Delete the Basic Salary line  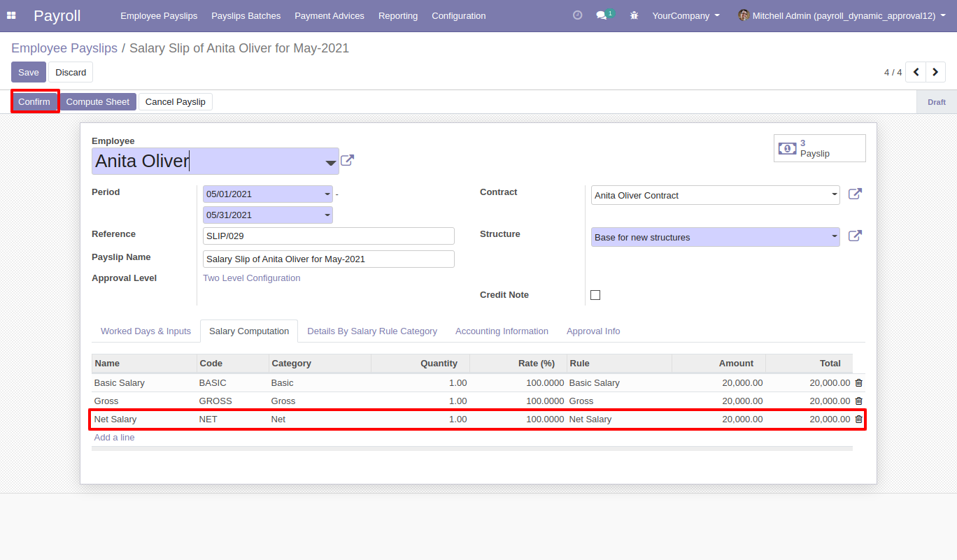tap(858, 383)
